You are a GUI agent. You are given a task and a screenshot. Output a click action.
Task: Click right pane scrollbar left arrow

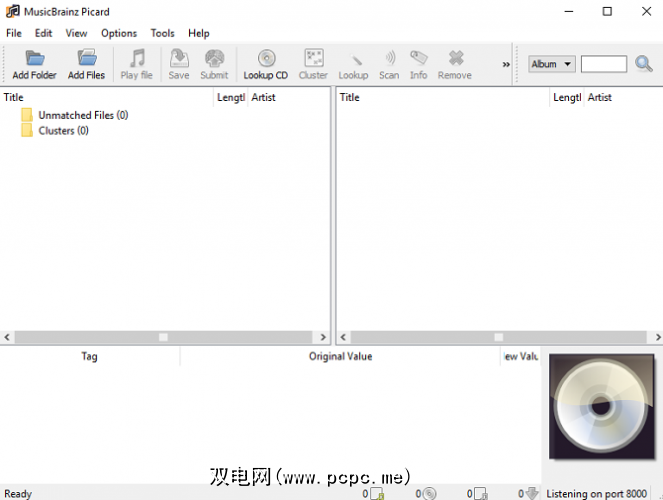[x=343, y=337]
